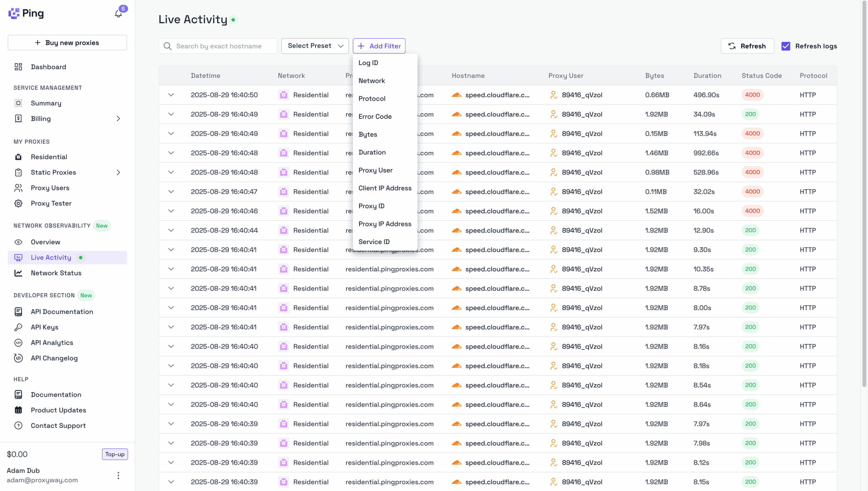Click the Overview eye icon
868x491 pixels.
click(18, 242)
